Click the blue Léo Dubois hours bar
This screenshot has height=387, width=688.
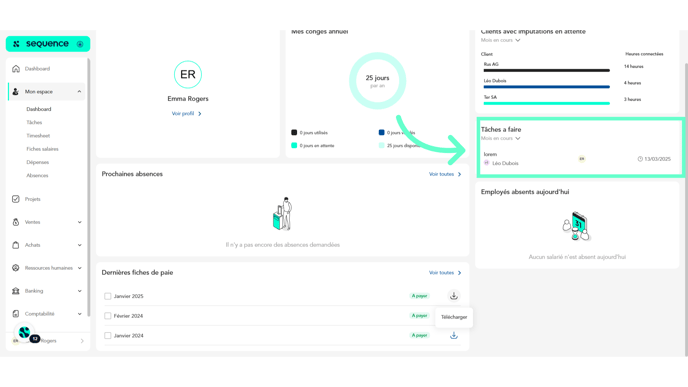click(x=547, y=87)
